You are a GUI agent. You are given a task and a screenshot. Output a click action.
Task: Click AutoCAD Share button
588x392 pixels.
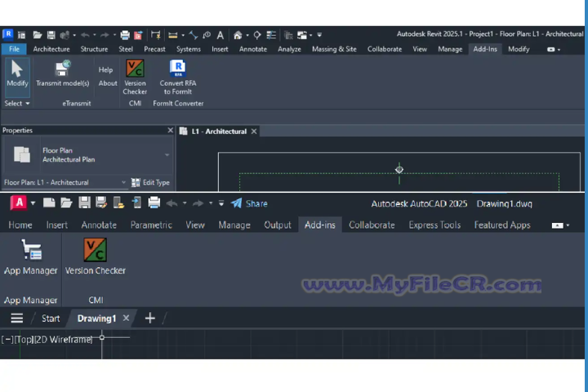249,203
